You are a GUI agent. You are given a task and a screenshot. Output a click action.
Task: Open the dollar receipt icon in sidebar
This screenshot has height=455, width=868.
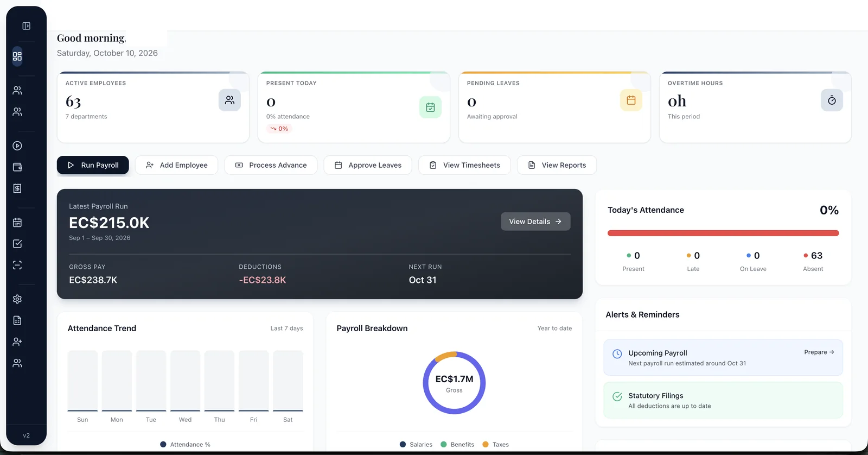point(17,188)
